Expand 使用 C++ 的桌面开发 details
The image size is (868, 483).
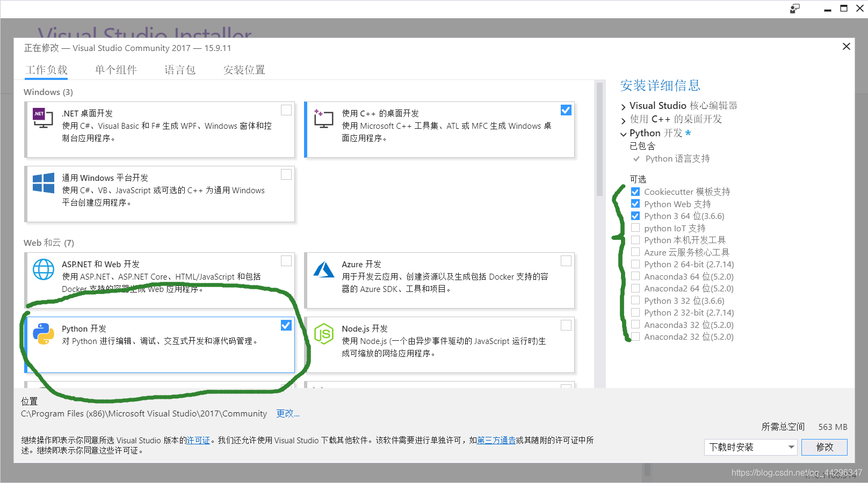point(624,120)
